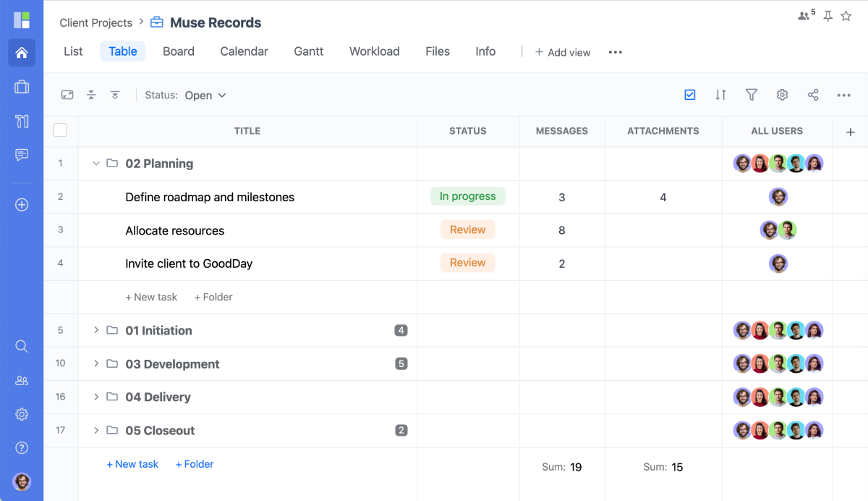868x501 pixels.
Task: Open the Files tab
Action: (x=438, y=51)
